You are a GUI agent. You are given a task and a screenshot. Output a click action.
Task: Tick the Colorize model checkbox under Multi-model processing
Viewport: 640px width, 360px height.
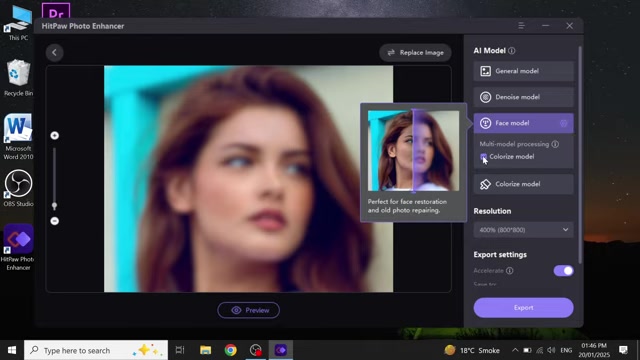[484, 157]
